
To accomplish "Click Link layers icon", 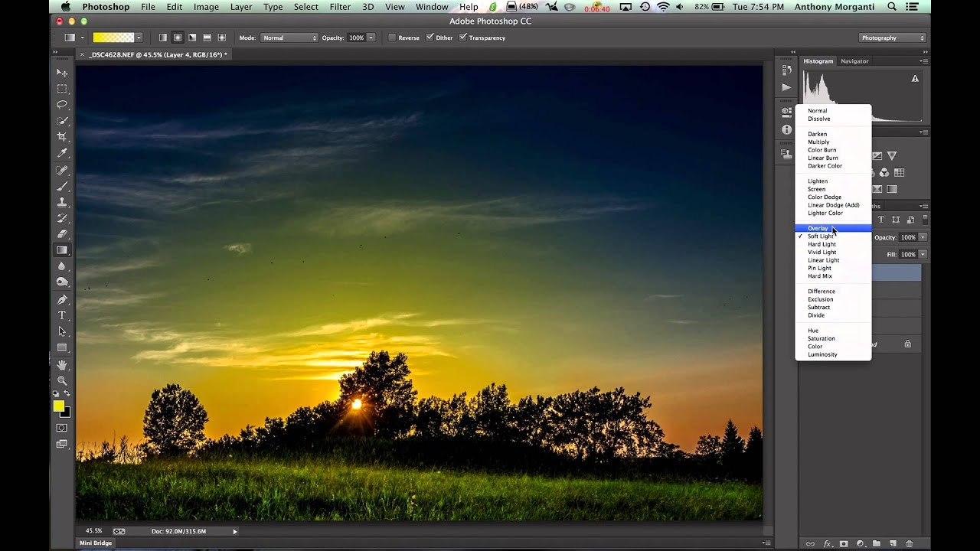I will 811,543.
